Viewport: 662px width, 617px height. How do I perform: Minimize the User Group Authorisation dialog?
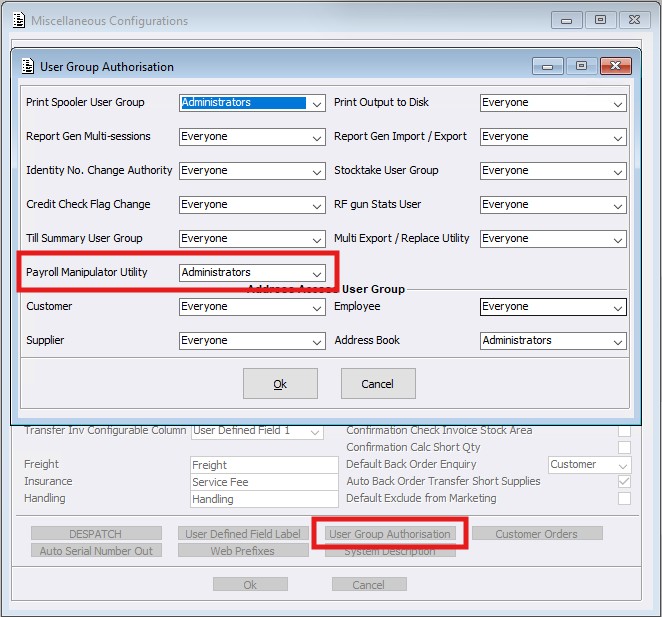pos(547,66)
